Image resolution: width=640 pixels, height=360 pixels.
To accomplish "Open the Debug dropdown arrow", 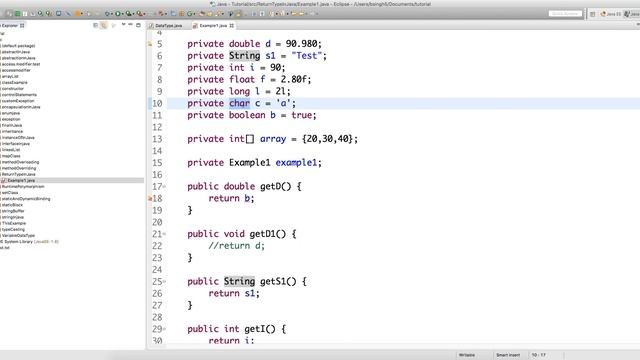I will click(x=112, y=14).
